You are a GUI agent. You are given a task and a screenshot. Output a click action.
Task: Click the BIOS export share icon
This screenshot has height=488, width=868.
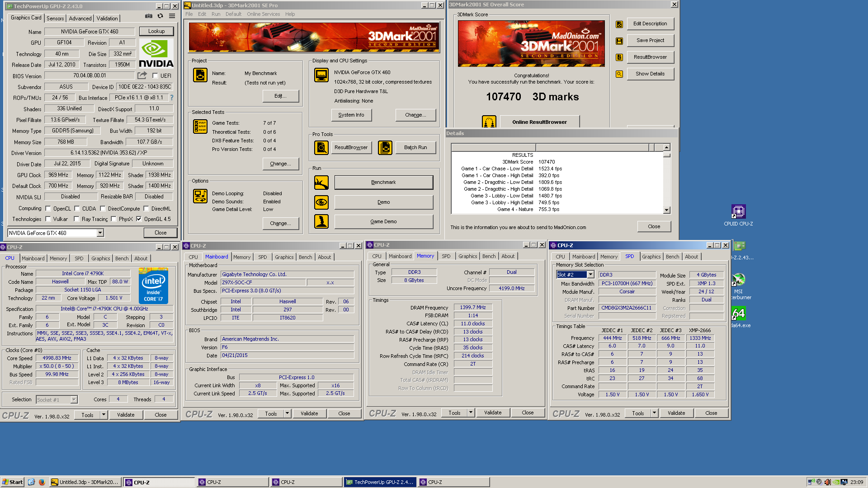142,75
